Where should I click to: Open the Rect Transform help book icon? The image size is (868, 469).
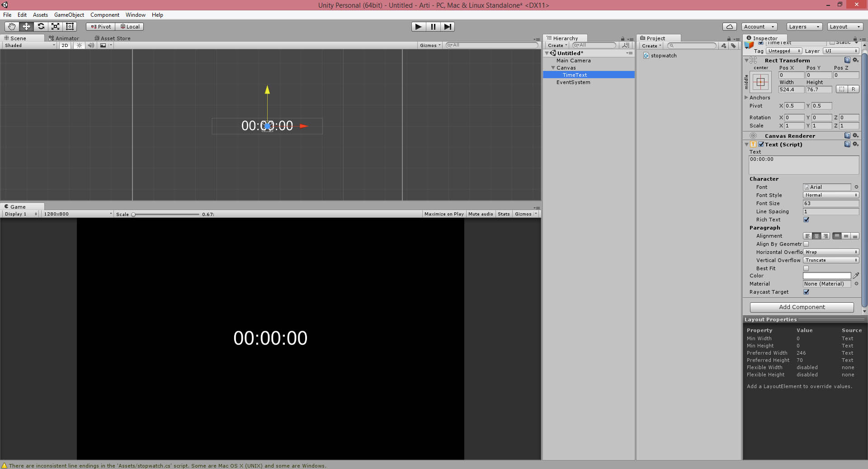tap(847, 60)
